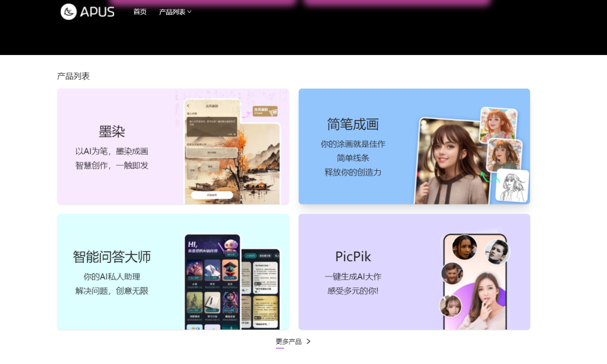
Task: Click the 更多产品 link
Action: click(288, 342)
